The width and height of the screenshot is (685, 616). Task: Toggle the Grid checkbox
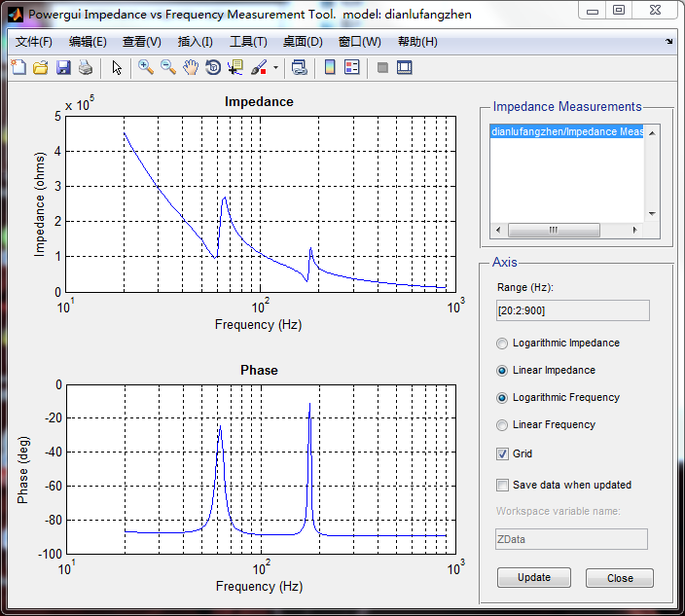coord(502,453)
